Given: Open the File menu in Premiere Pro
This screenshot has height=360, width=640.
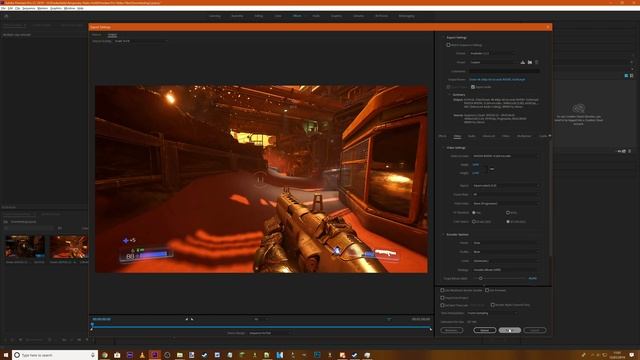Looking at the screenshot, I should (x=3, y=8).
